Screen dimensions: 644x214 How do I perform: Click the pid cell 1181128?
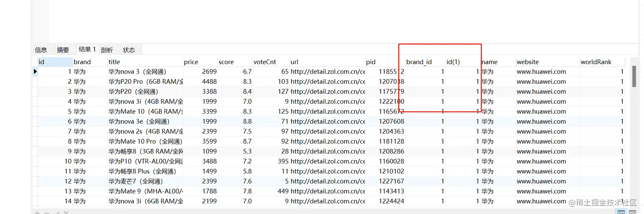(385, 141)
